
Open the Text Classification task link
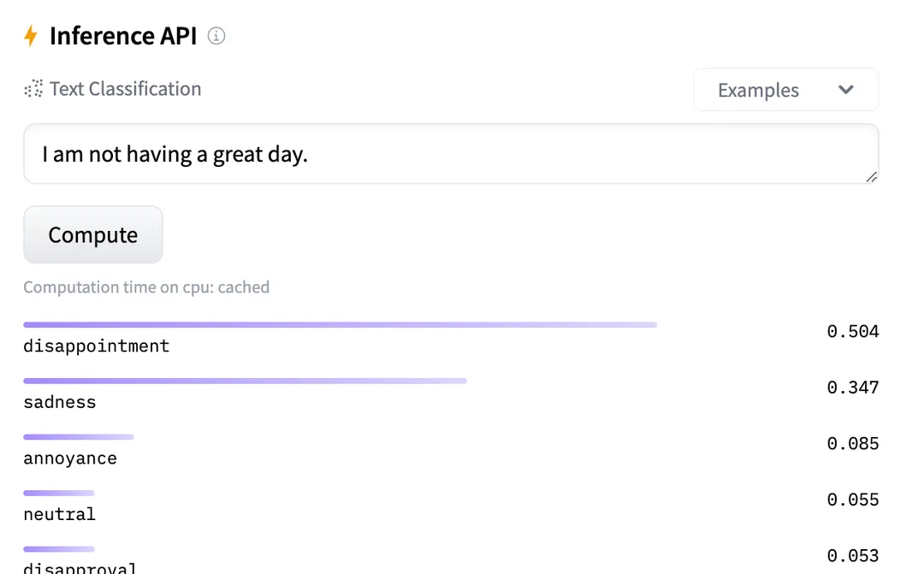[x=125, y=89]
